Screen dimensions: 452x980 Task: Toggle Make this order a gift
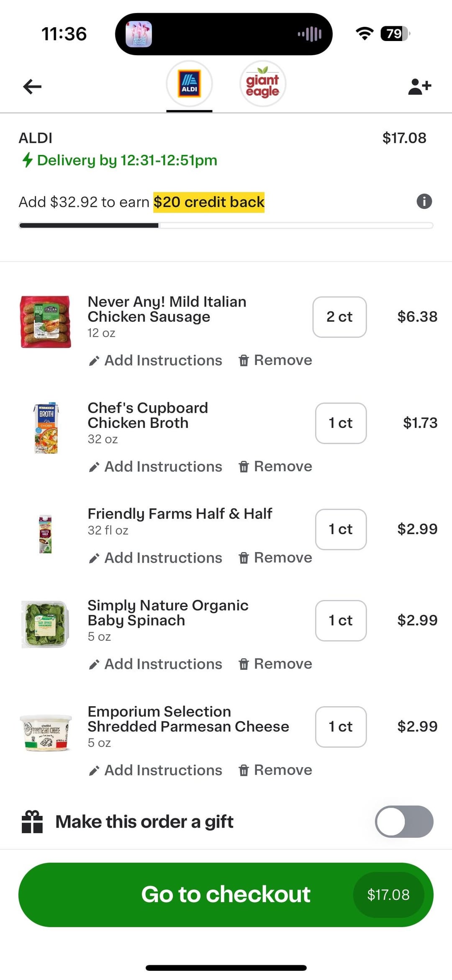pyautogui.click(x=403, y=821)
